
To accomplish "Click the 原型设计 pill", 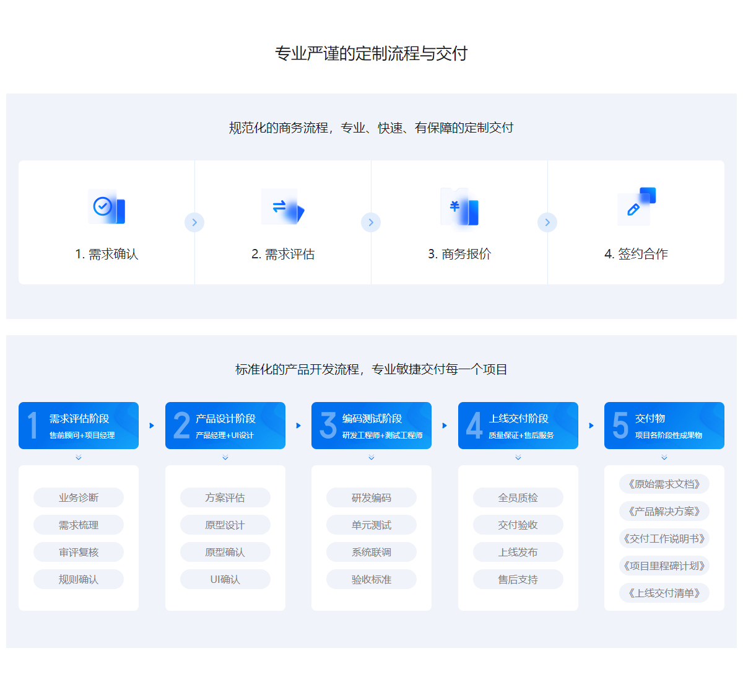I will (x=225, y=525).
